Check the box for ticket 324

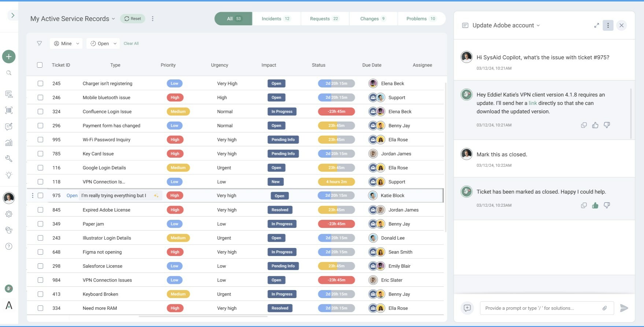click(x=40, y=112)
